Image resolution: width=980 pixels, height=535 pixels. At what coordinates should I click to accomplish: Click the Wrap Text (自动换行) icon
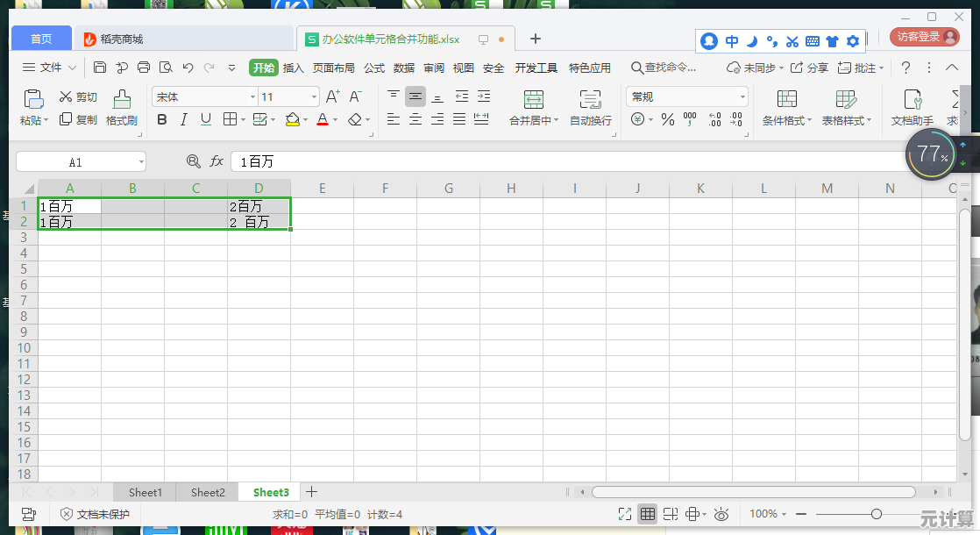click(x=590, y=99)
